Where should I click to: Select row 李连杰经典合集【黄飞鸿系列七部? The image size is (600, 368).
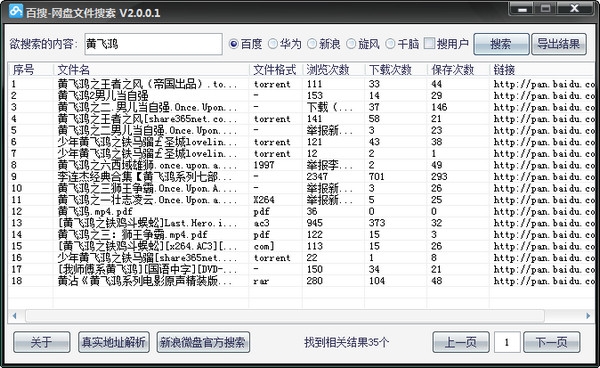(x=302, y=177)
